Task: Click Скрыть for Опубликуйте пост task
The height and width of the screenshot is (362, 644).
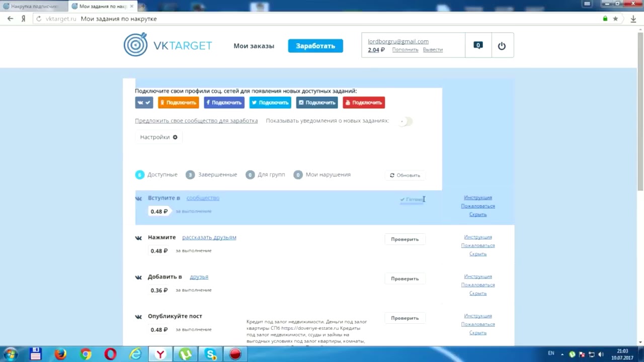Action: pos(478,333)
